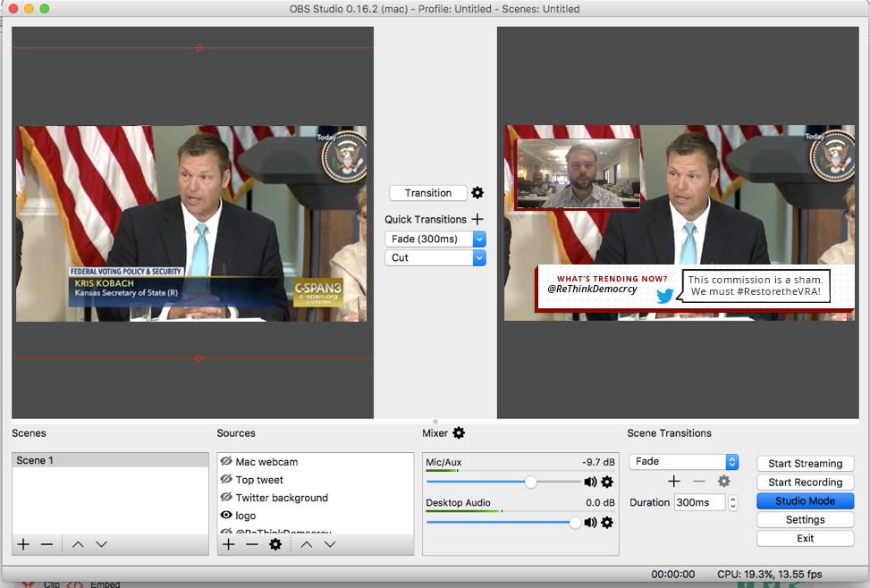Image resolution: width=870 pixels, height=588 pixels.
Task: Open source properties gear in Sources toolbar
Action: 275,544
